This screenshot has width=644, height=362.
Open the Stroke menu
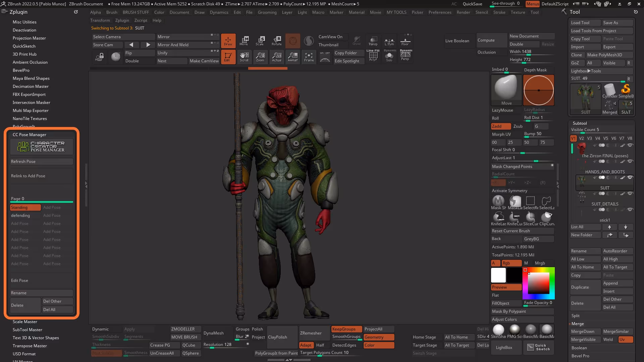pos(499,12)
